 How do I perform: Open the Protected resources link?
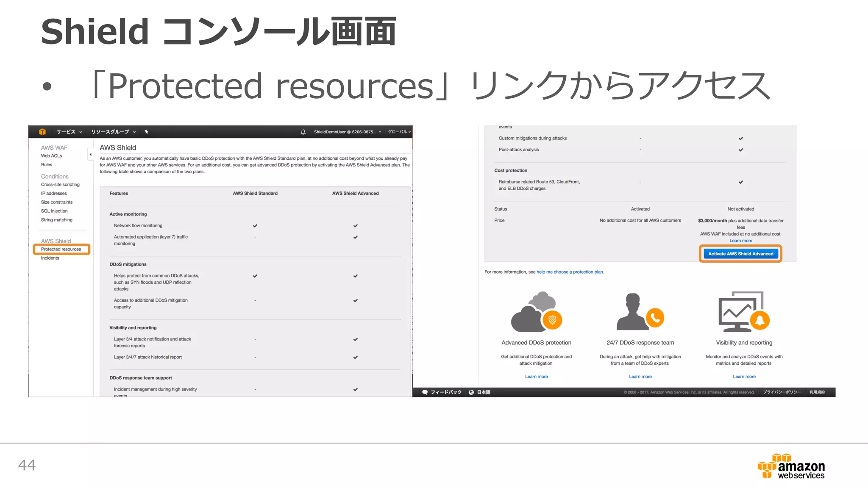tap(61, 249)
